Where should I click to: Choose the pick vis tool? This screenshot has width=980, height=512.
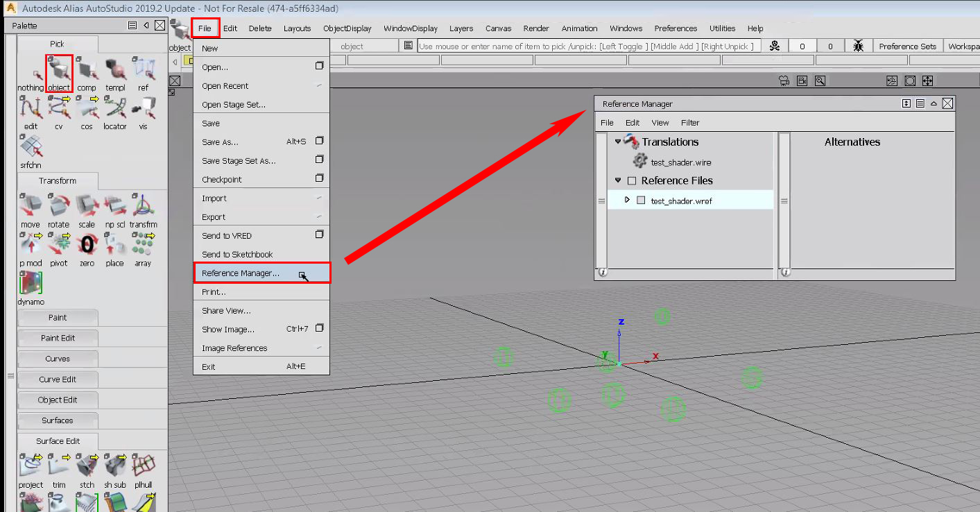143,112
